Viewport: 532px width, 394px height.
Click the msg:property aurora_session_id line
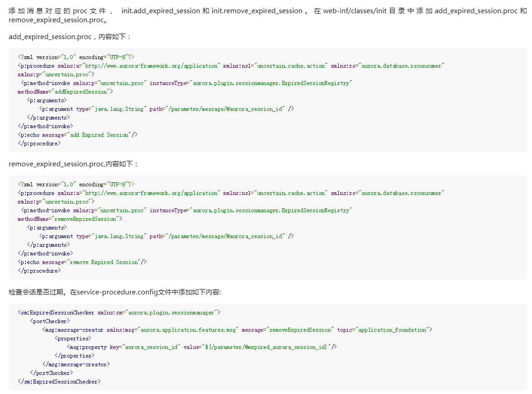pyautogui.click(x=201, y=347)
